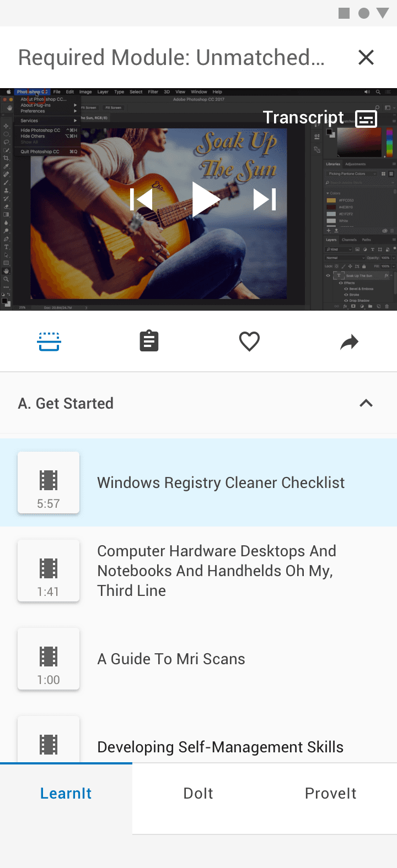Switch to the LearnIt tab
Screen dimensions: 397x868
66,793
